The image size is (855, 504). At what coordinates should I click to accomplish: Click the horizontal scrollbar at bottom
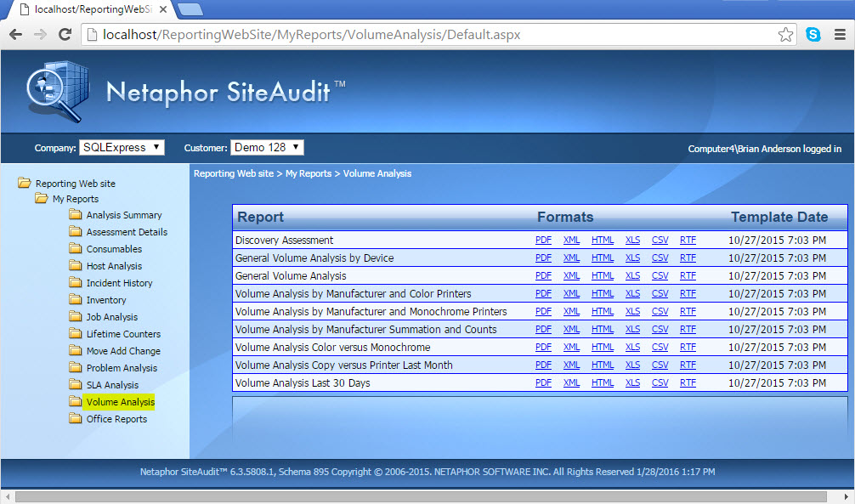422,497
